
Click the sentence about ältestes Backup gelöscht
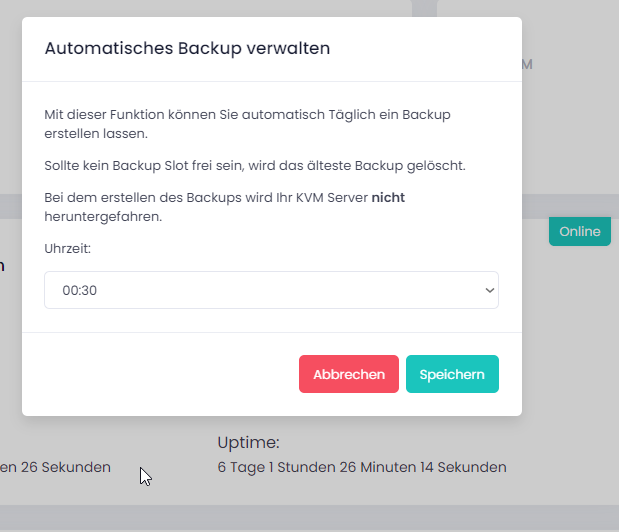coord(255,165)
